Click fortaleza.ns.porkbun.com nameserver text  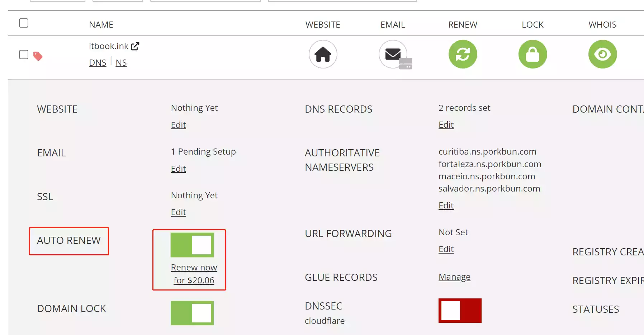(490, 164)
